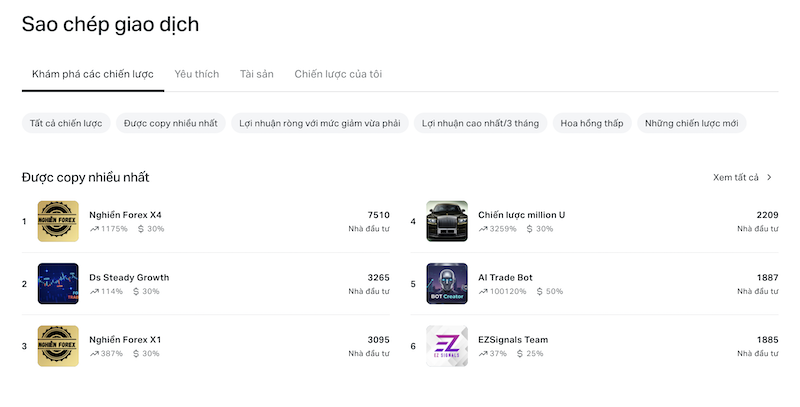800x407 pixels.
Task: Click growth arrow icon for Nghiền Forex X1
Action: tap(94, 354)
